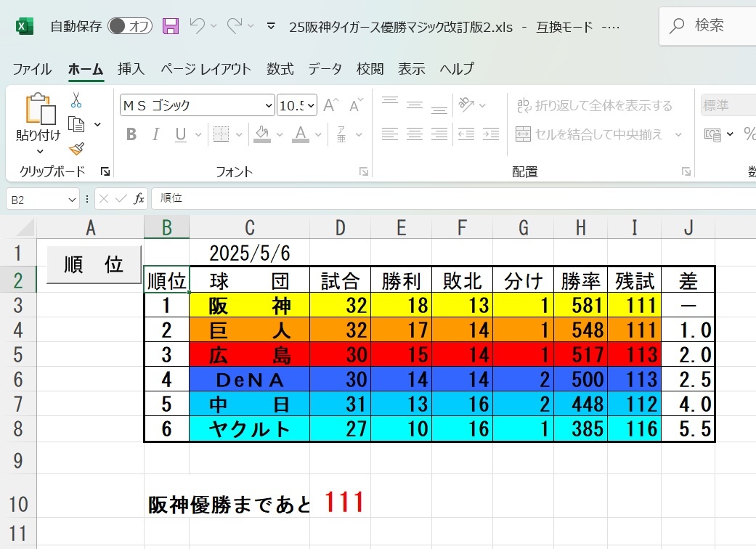This screenshot has height=549, width=756.
Task: Open the クリップボード dialog launcher
Action: pos(105,171)
